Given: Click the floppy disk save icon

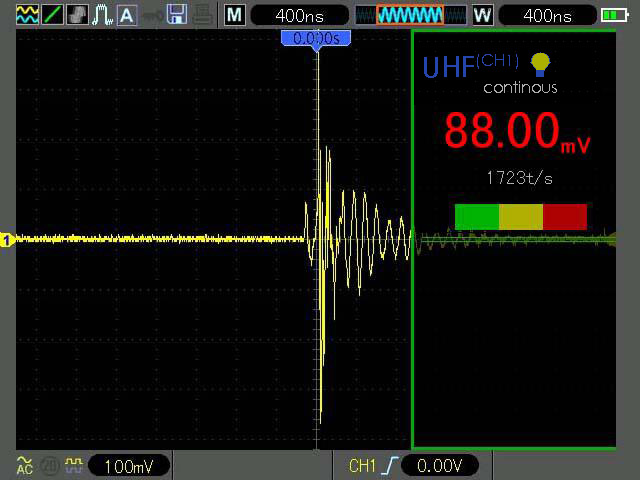Looking at the screenshot, I should (177, 15).
